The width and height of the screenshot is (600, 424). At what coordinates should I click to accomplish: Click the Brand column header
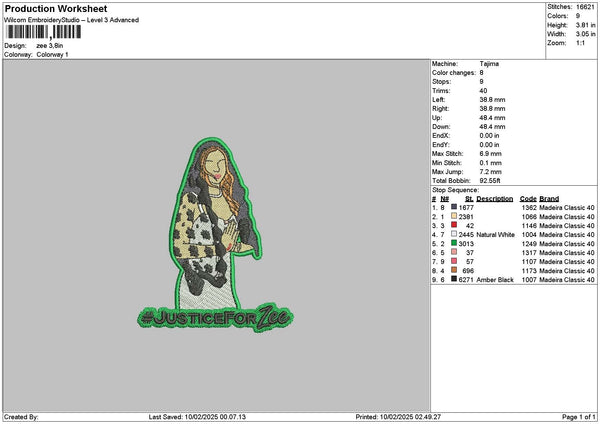[x=551, y=198]
